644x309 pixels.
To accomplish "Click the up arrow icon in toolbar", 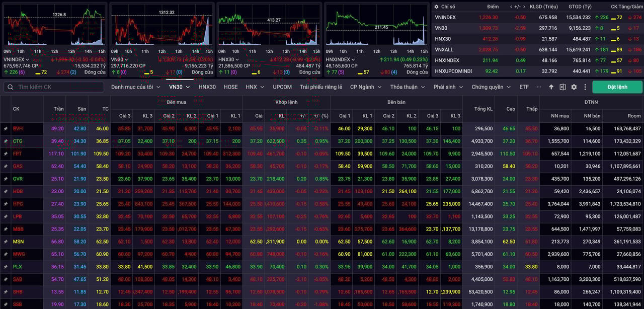I will pos(551,87).
